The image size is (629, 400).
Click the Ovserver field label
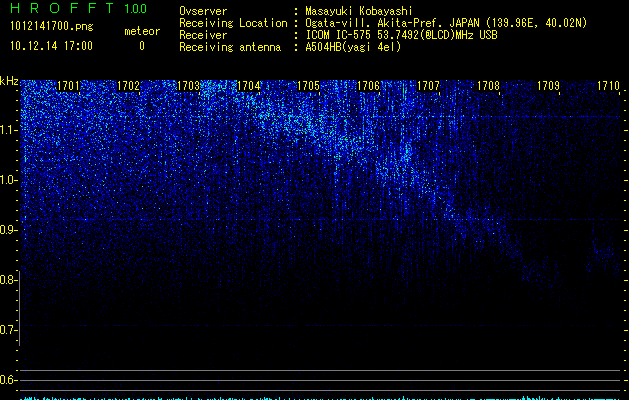click(x=203, y=12)
